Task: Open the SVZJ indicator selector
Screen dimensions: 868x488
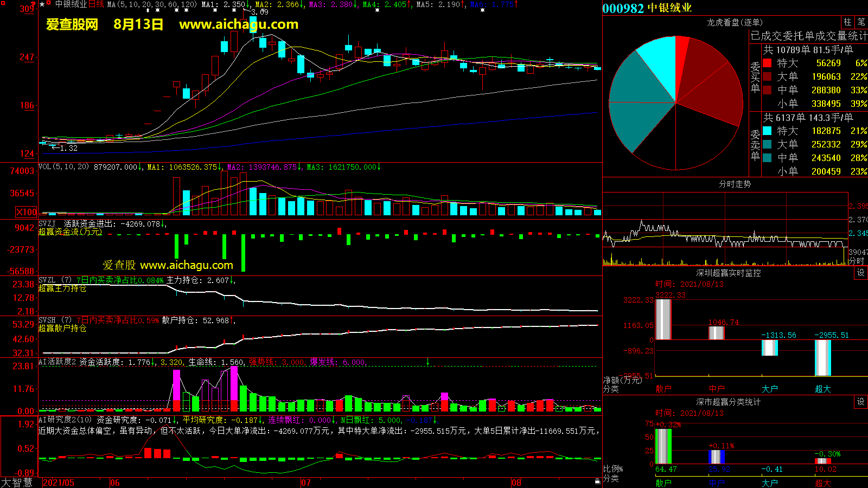Action: tap(47, 223)
